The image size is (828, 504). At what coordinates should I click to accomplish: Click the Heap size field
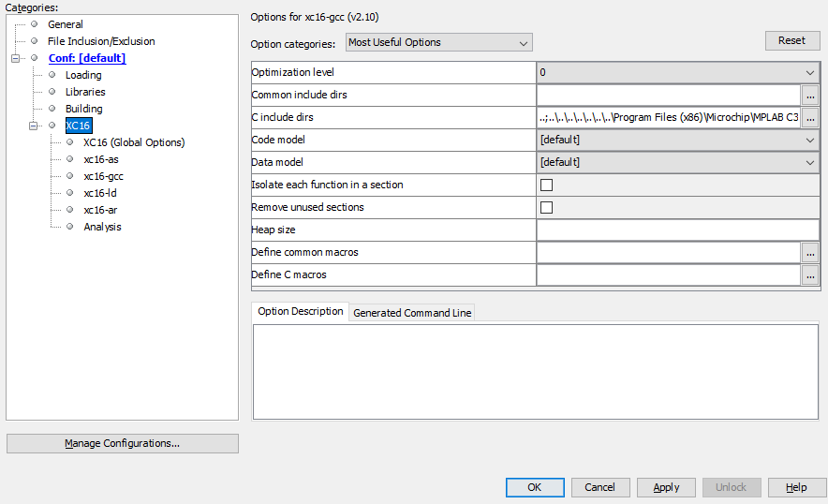(678, 230)
